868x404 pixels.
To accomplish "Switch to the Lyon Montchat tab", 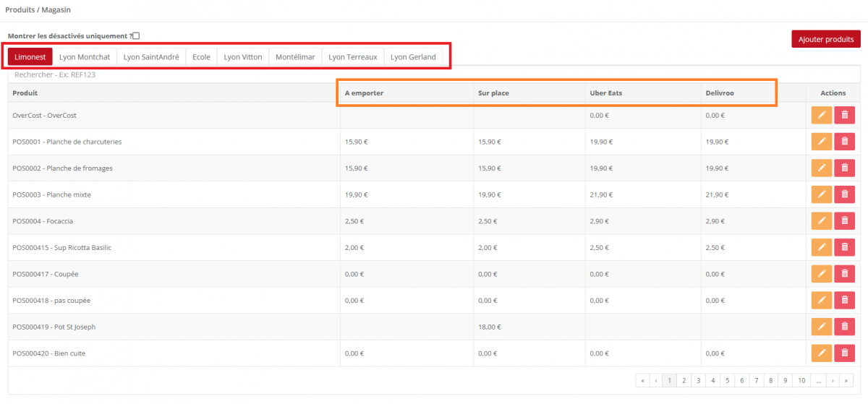I will (85, 57).
